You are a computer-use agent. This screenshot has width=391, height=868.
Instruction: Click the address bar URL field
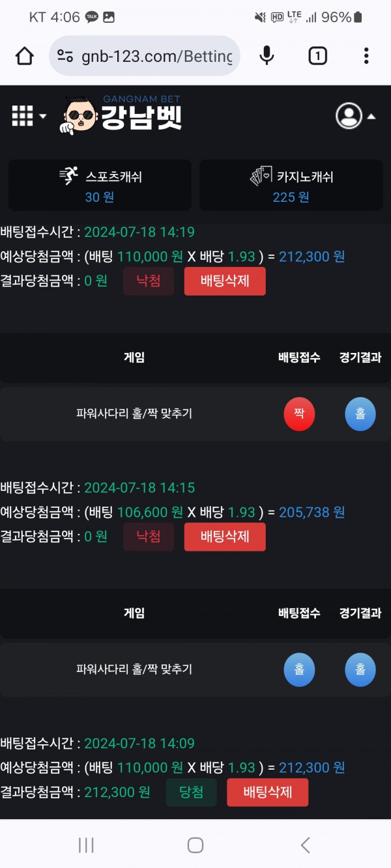click(x=156, y=57)
